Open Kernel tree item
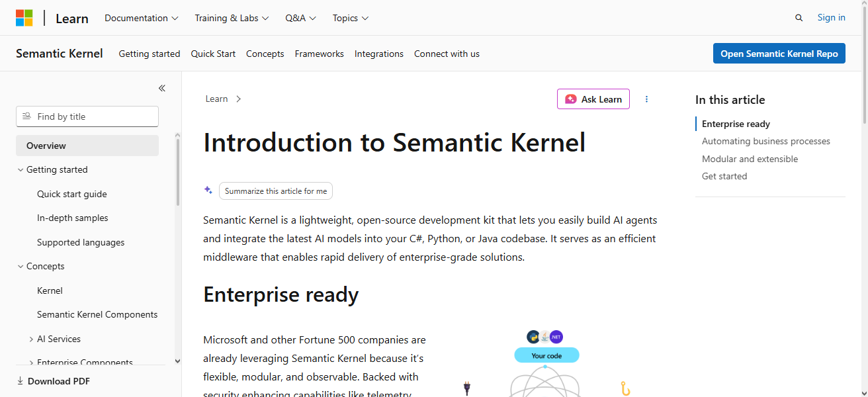 [50, 290]
